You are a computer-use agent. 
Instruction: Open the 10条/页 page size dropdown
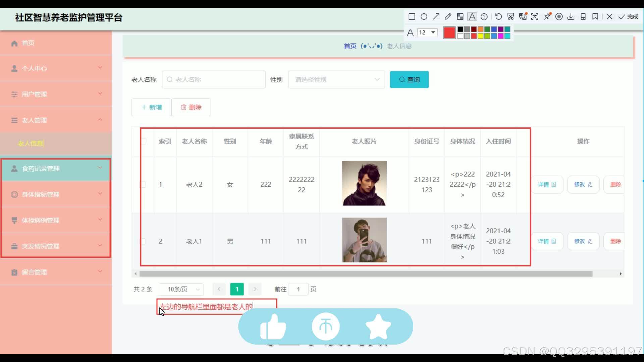click(x=181, y=289)
